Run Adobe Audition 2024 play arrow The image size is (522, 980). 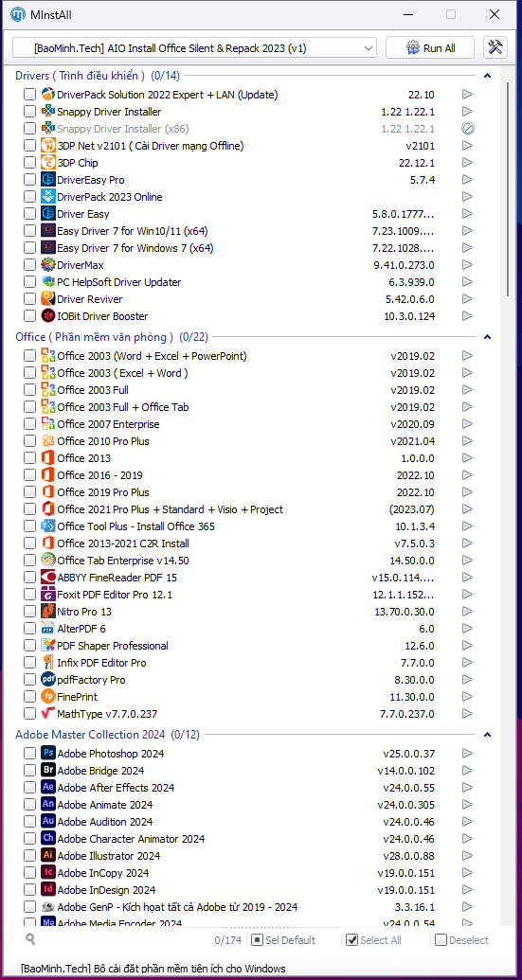467,821
